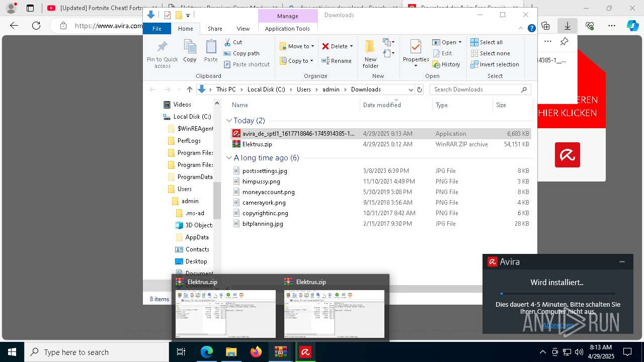Open Edge Copilot icon
Image resolution: width=644 pixels, height=362 pixels.
[x=632, y=26]
